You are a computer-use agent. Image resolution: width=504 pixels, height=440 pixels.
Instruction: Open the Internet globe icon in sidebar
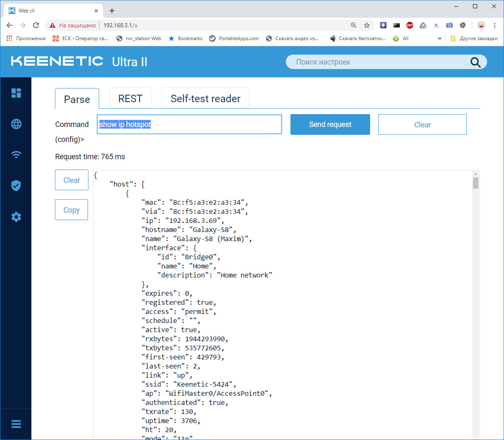(x=16, y=124)
